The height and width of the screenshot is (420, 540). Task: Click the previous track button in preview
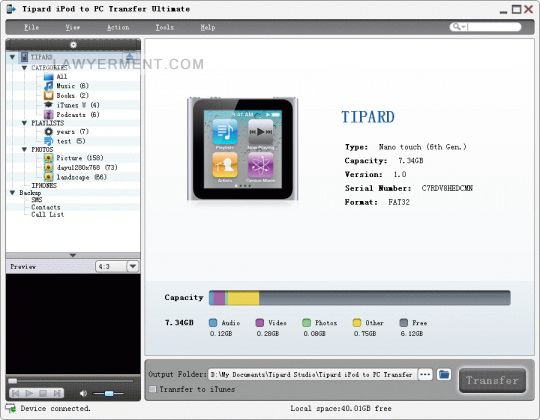[x=15, y=393]
